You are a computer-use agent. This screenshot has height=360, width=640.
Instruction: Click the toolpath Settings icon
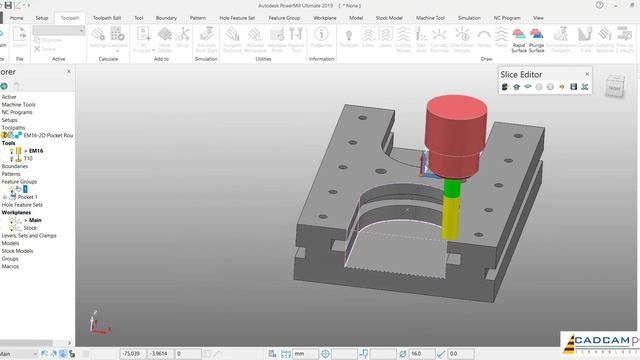(x=98, y=38)
